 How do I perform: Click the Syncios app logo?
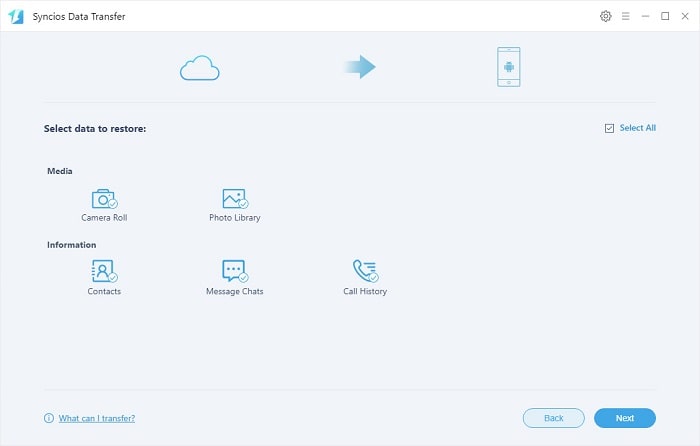16,17
